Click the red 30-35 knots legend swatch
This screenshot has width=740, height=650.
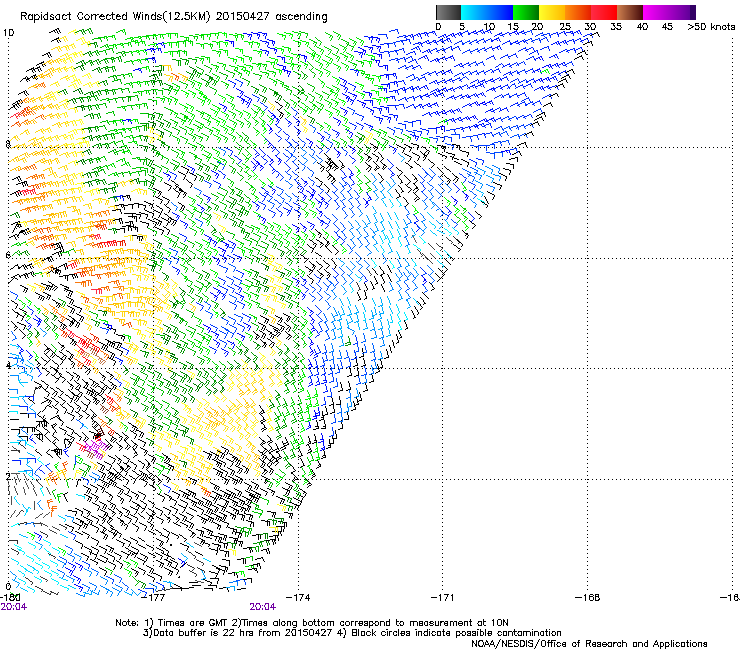[x=604, y=12]
